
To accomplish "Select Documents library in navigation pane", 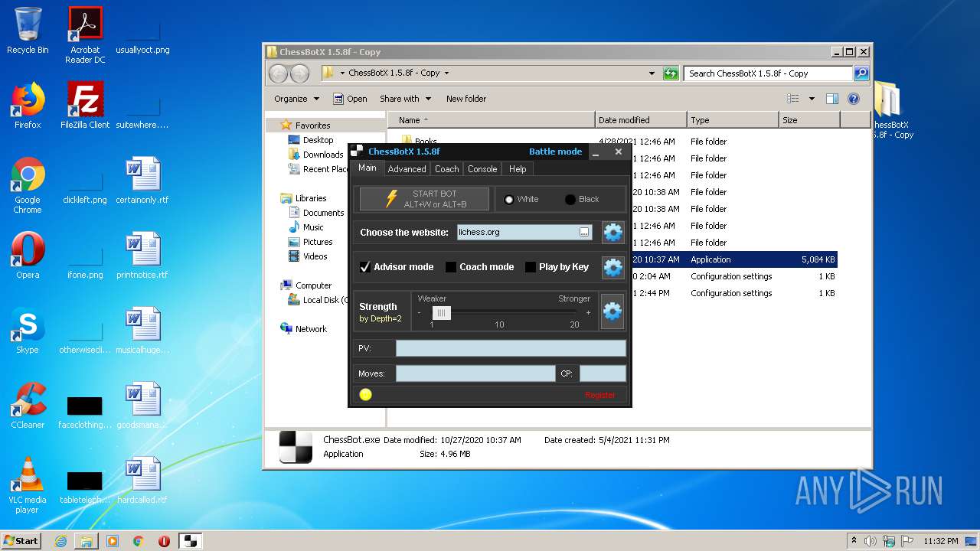I will [315, 213].
